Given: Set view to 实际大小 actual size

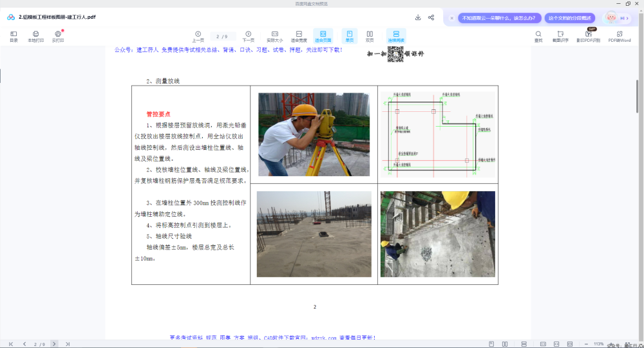Looking at the screenshot, I should coord(275,36).
